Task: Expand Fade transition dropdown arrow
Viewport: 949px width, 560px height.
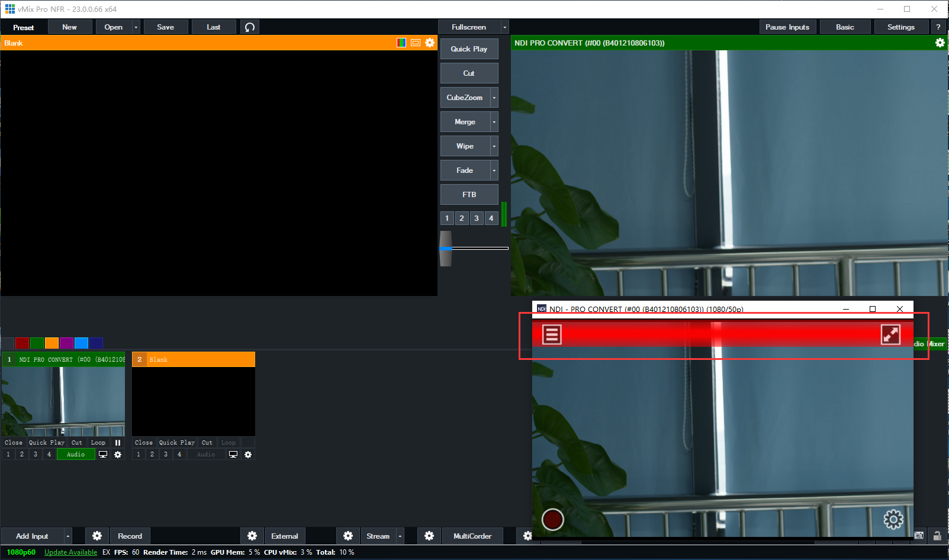Action: [494, 170]
